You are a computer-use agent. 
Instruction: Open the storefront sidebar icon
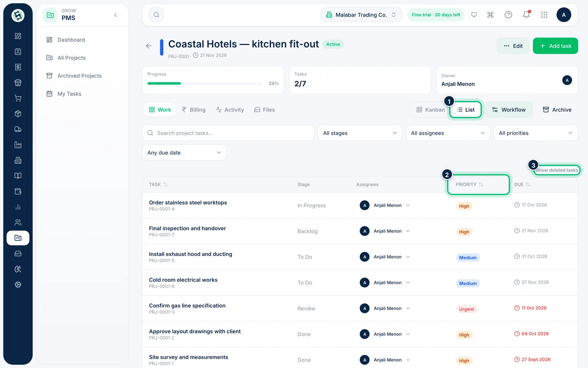click(18, 83)
